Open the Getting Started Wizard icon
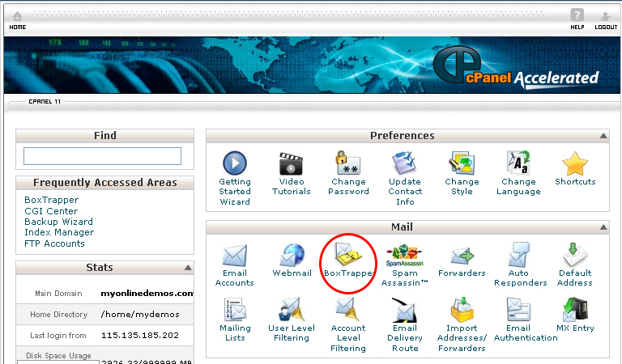The height and width of the screenshot is (364, 622). point(235,163)
